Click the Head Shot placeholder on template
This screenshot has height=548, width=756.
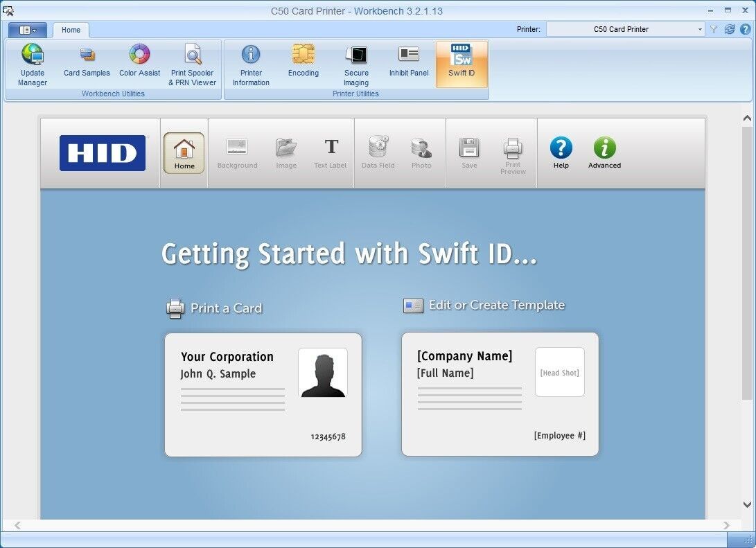coord(560,372)
